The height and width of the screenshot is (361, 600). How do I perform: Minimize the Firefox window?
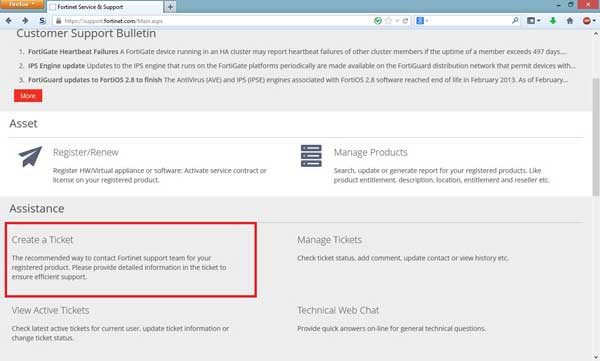(558, 4)
